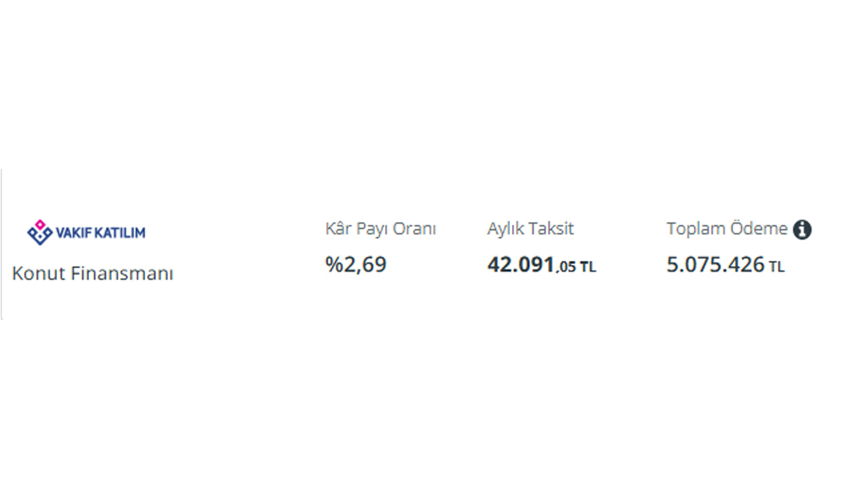This screenshot has width=868, height=488.
Task: Click the word Finansmanı in product name
Action: (122, 274)
